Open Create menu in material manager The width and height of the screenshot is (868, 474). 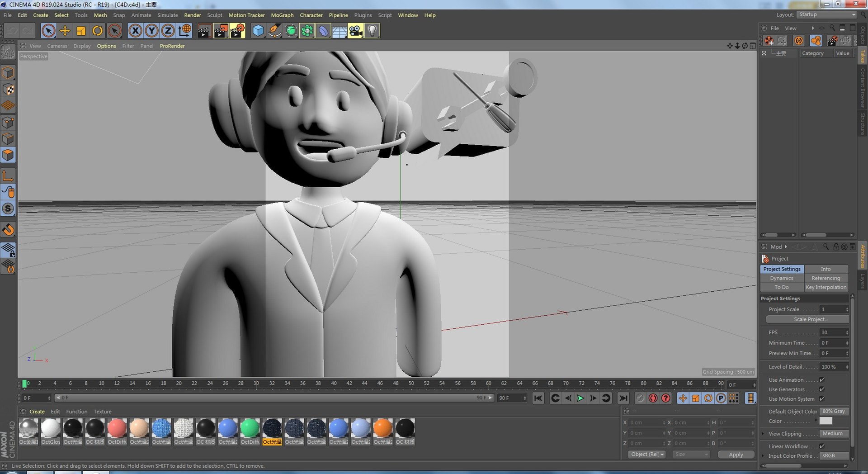pyautogui.click(x=37, y=412)
